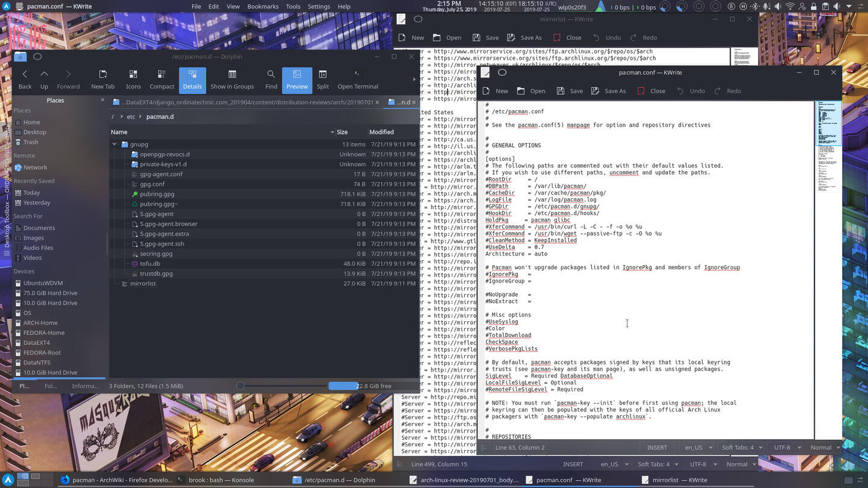Image resolution: width=868 pixels, height=488 pixels.
Task: Click Open in mirrorlist KWrite toolbar
Action: point(447,37)
